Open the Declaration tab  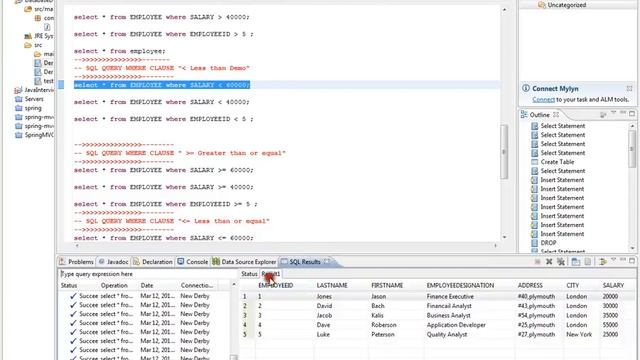pyautogui.click(x=153, y=262)
